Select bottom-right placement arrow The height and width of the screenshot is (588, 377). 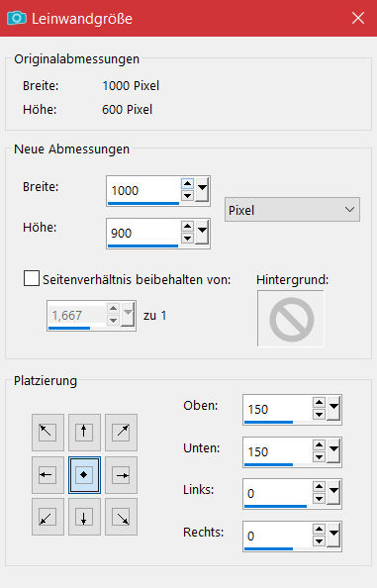click(121, 517)
